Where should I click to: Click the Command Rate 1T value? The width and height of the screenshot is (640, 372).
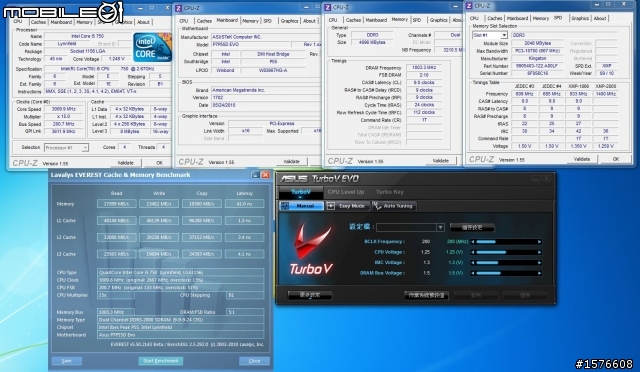(x=424, y=120)
